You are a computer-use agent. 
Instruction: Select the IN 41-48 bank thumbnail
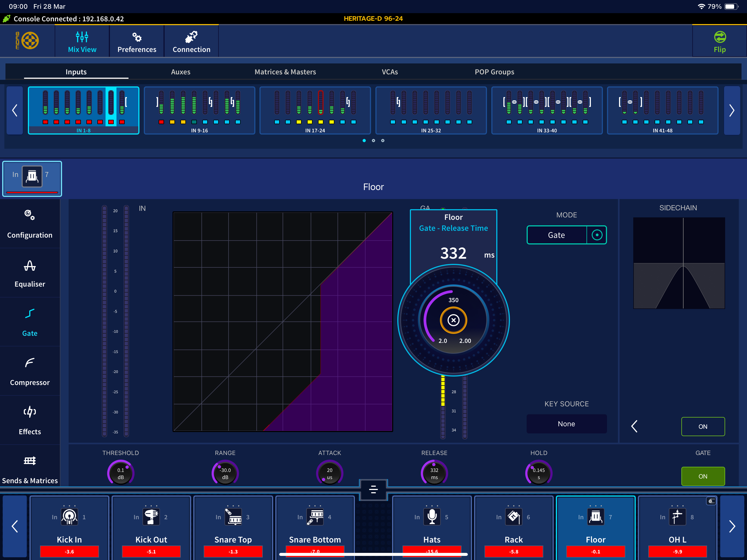tap(663, 110)
